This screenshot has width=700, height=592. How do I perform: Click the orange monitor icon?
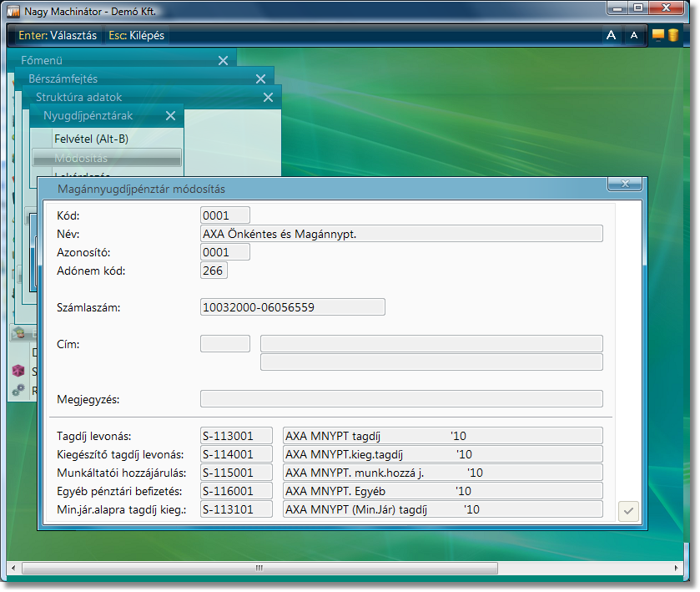coord(657,35)
